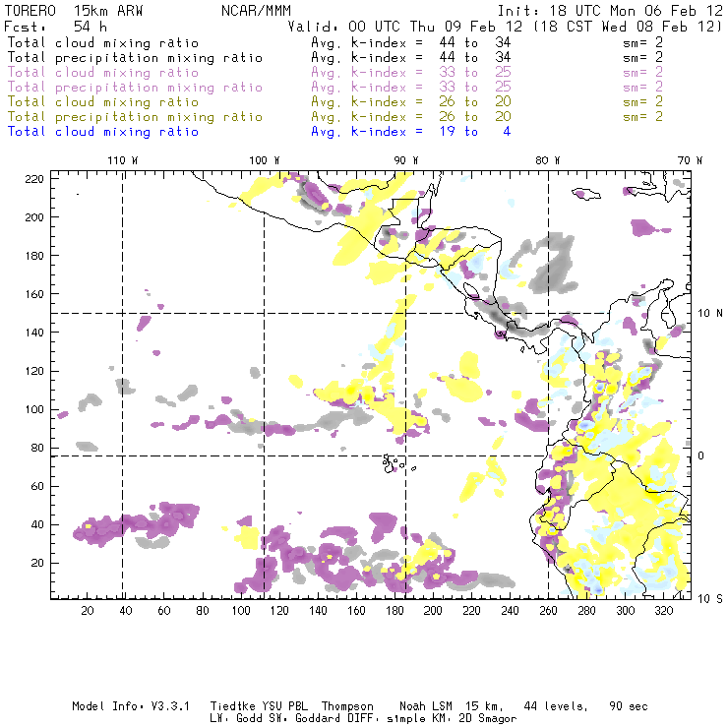Screen dimensions: 728x728
Task: Click the black "Total cloud mixing ratio" legend row
Action: tap(334, 42)
